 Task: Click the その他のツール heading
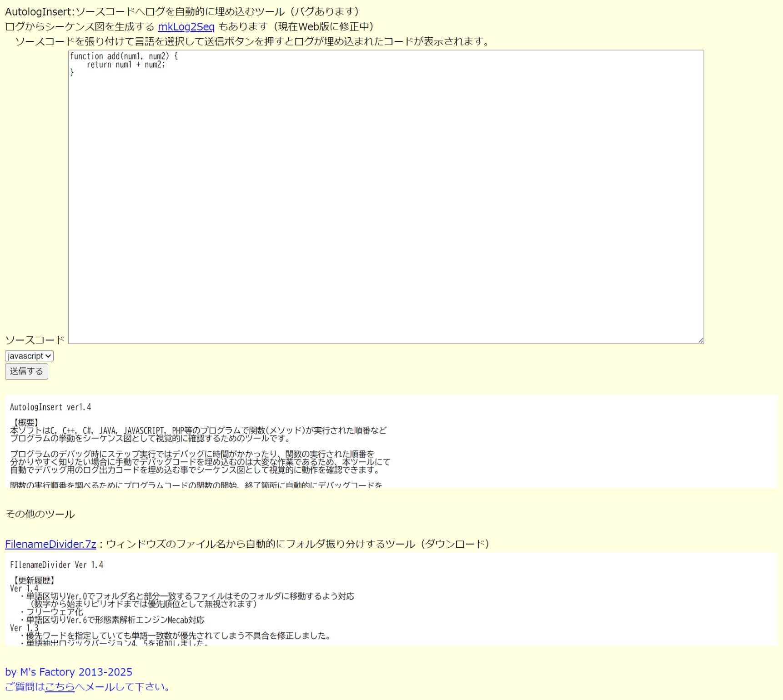point(40,514)
